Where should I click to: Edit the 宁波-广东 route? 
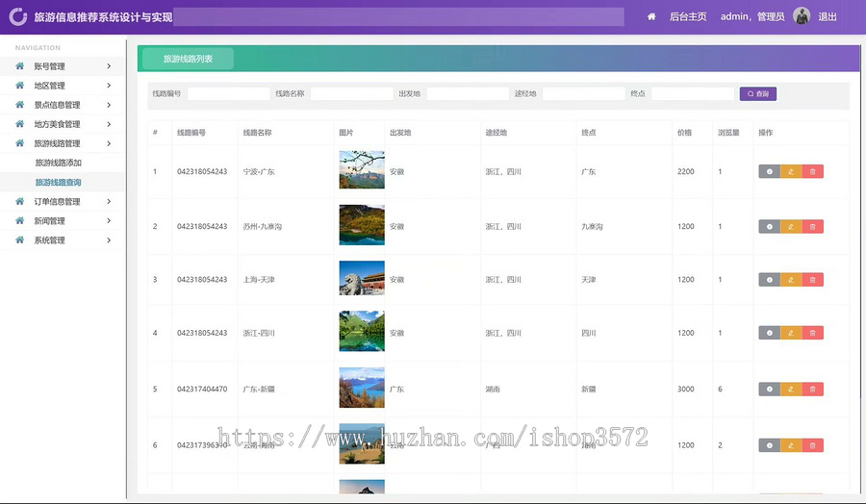[x=791, y=171]
